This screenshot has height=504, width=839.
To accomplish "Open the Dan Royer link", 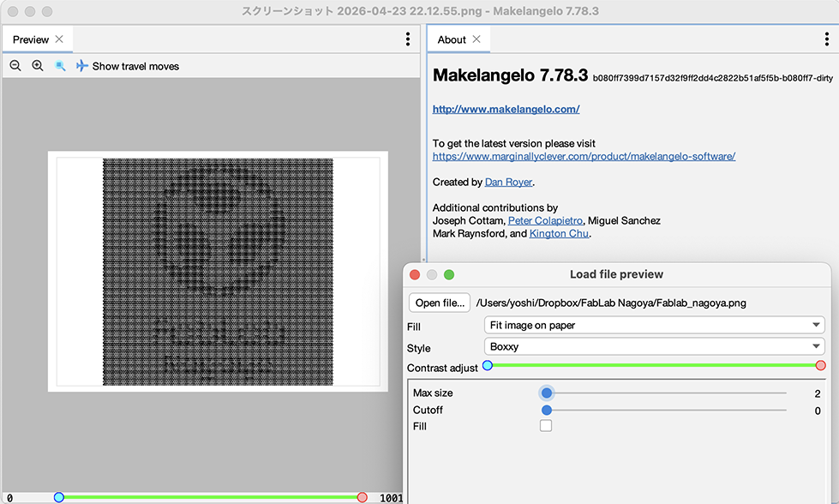I will 508,182.
